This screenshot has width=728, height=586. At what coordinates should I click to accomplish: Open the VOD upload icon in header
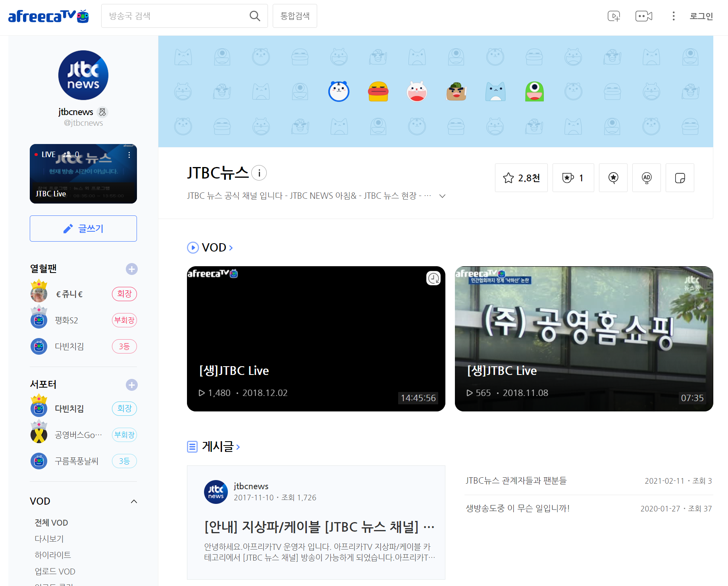tap(614, 16)
